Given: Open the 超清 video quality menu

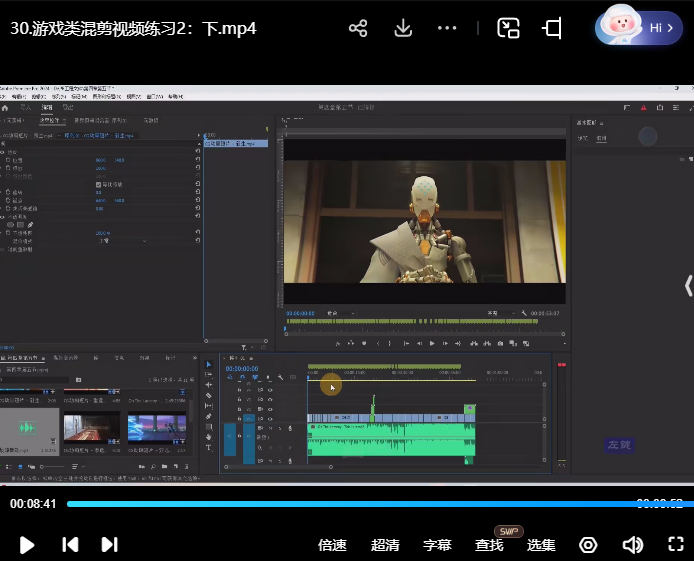Looking at the screenshot, I should coord(385,545).
